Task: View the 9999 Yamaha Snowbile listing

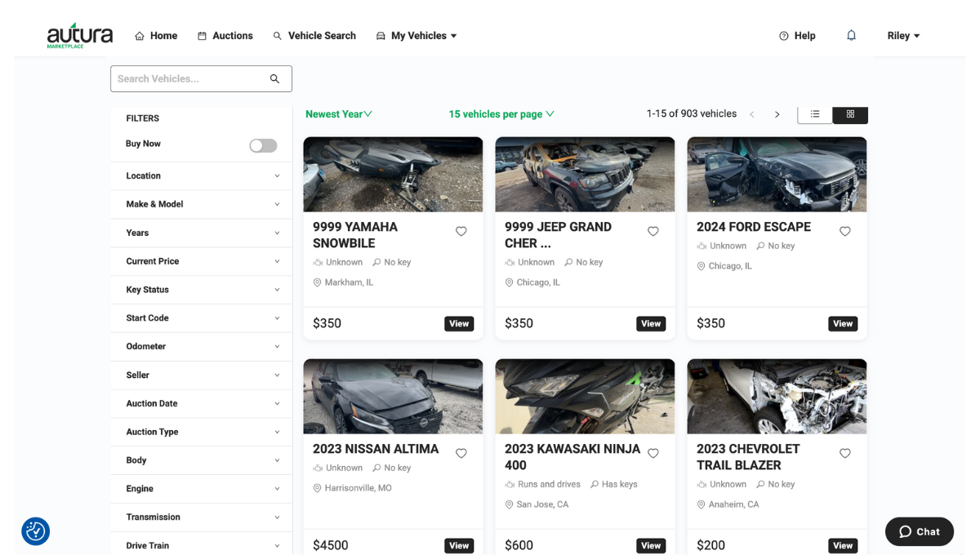Action: (459, 324)
